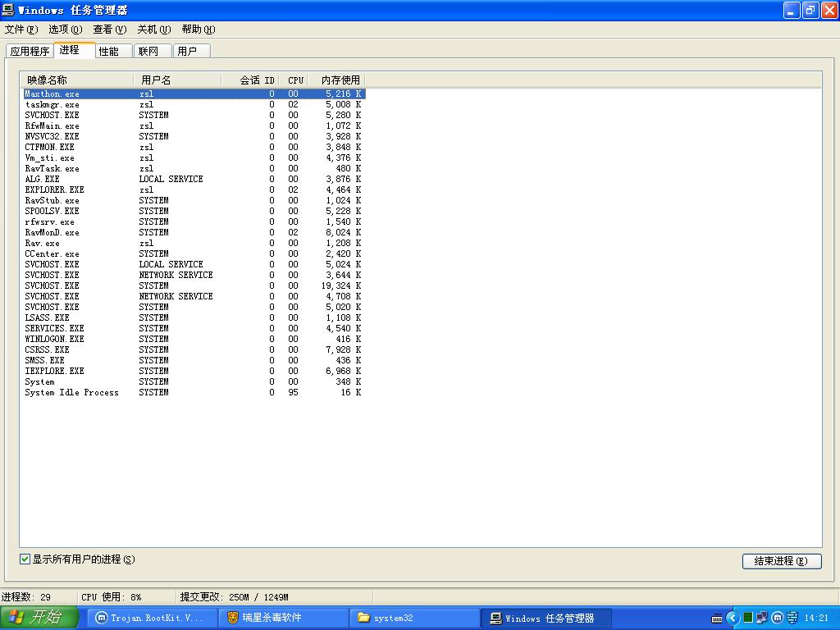Select the CSRSS.EXE process row

[194, 349]
